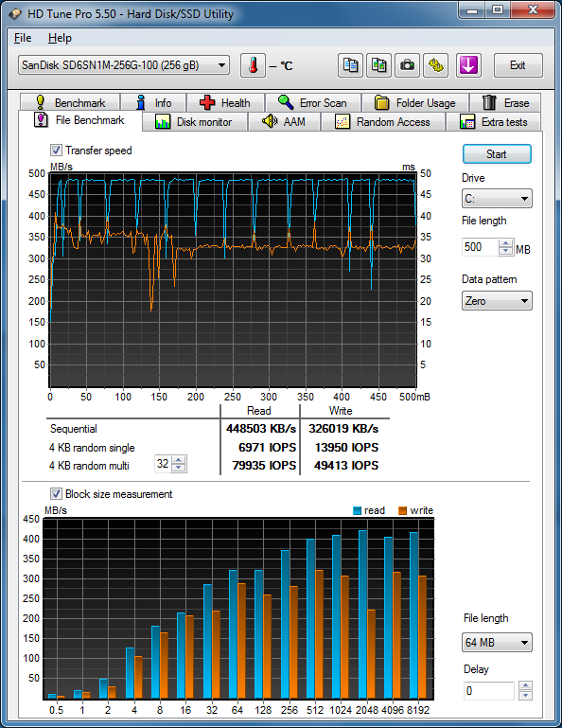
Task: Decrease the Delay value
Action: (525, 696)
